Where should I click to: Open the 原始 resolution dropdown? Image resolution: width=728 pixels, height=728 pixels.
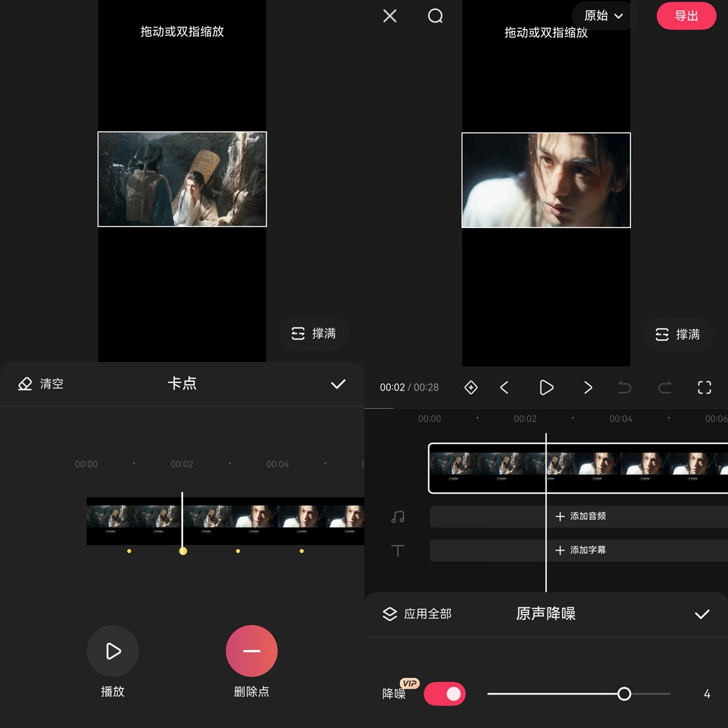tap(603, 16)
